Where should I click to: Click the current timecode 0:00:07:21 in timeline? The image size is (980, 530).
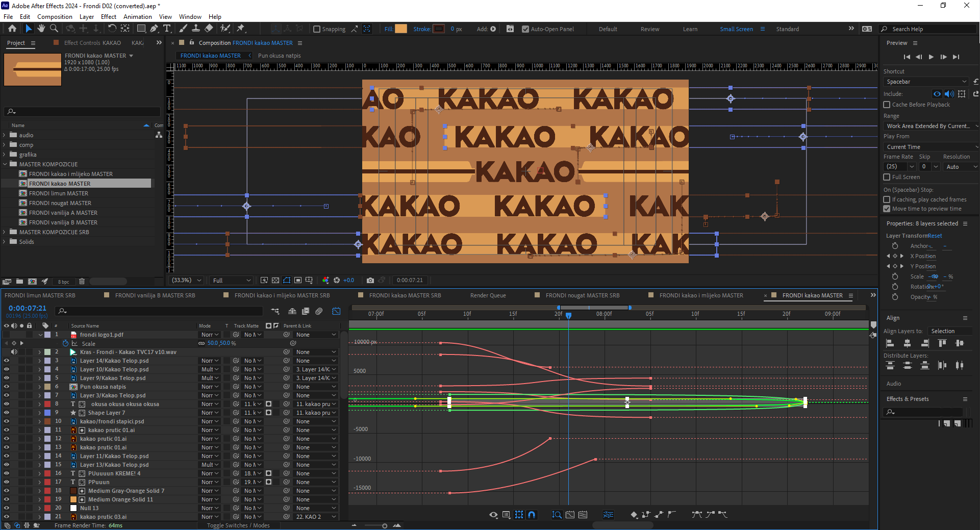coord(27,308)
